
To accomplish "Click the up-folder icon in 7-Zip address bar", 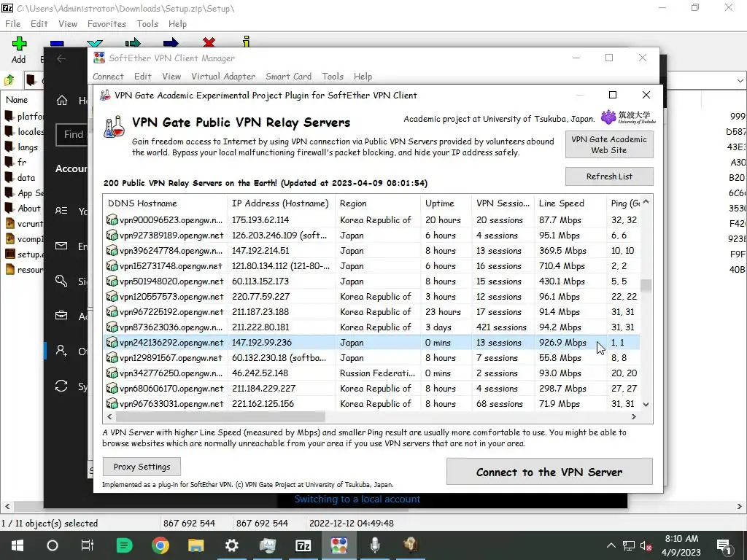I will [x=9, y=80].
